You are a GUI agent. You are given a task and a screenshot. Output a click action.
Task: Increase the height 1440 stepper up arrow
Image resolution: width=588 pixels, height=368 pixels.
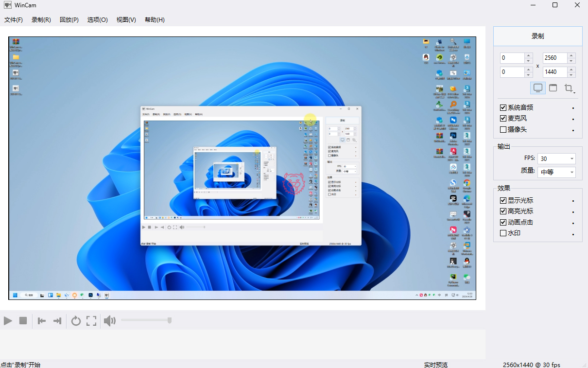[x=571, y=70]
